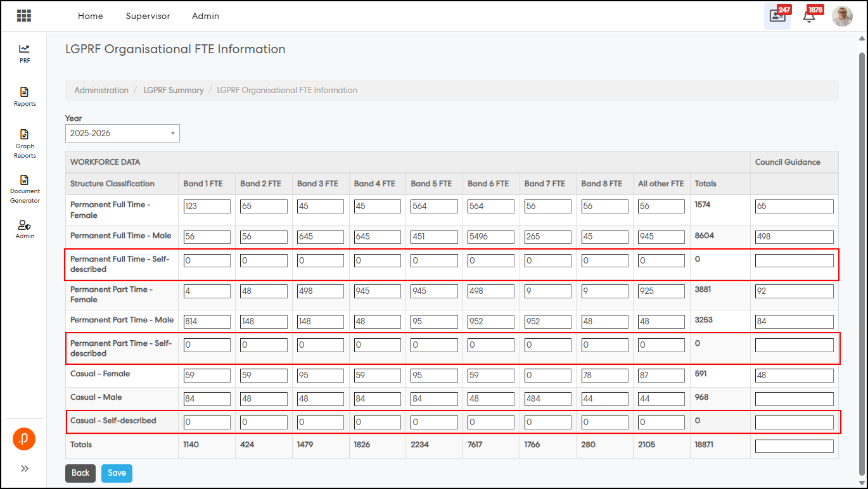Open the Supervisor menu
Viewport: 868px width, 489px height.
pos(148,16)
